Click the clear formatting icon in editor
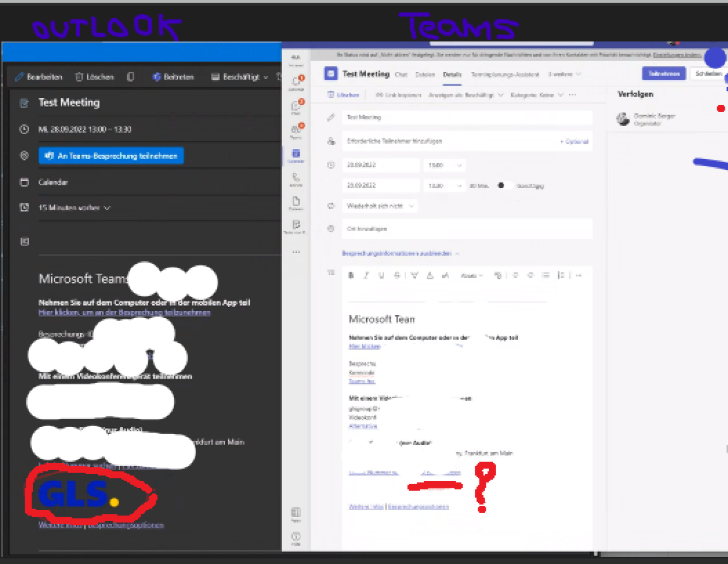The width and height of the screenshot is (728, 564). pyautogui.click(x=498, y=276)
